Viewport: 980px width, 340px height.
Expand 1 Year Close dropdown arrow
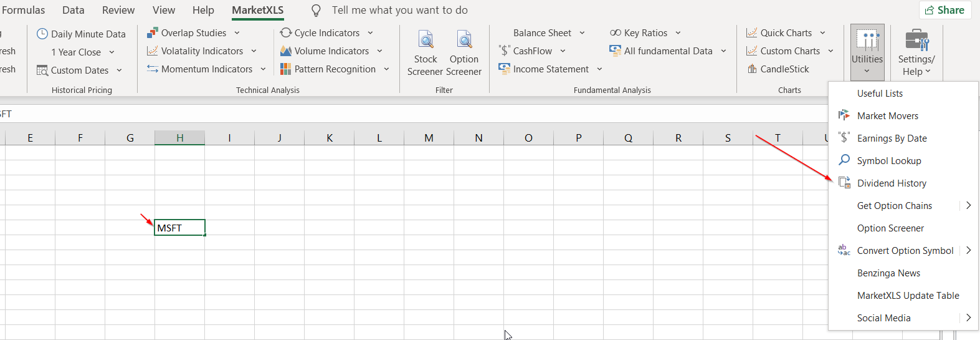[112, 52]
